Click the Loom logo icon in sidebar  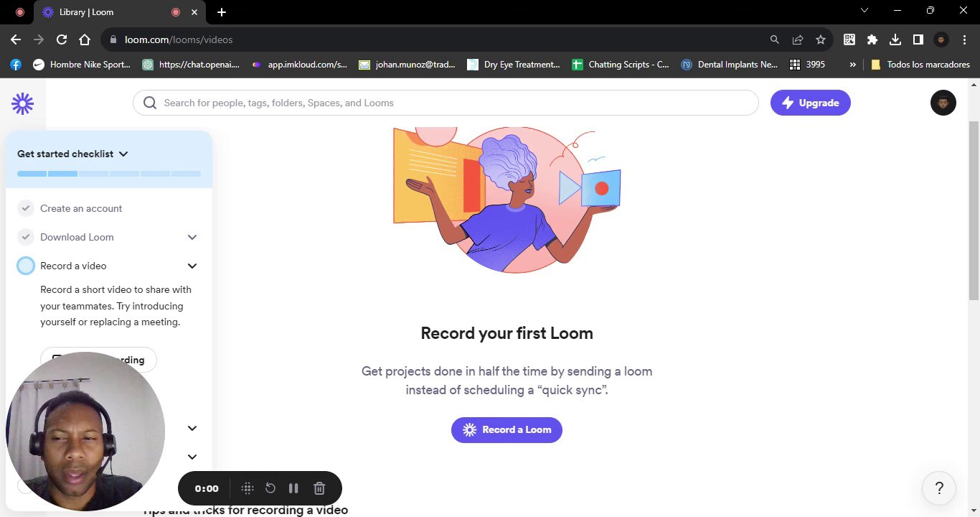point(22,103)
